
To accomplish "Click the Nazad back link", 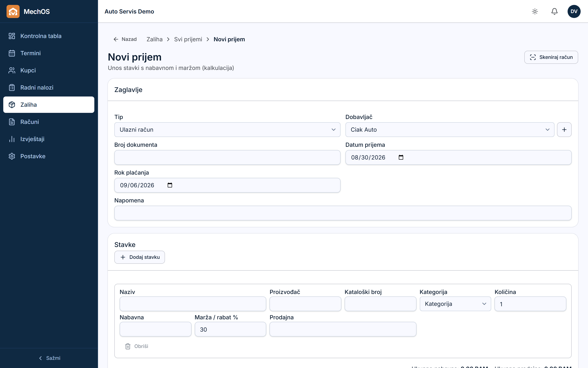I will pyautogui.click(x=125, y=39).
